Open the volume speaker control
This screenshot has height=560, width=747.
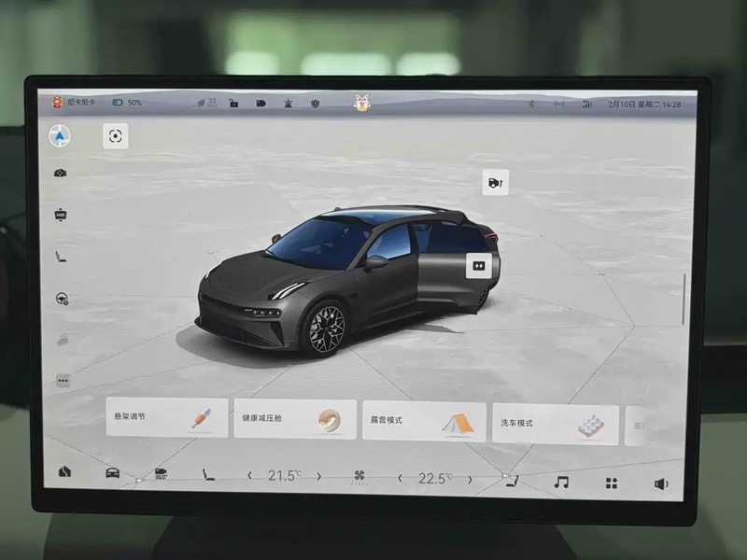(661, 483)
